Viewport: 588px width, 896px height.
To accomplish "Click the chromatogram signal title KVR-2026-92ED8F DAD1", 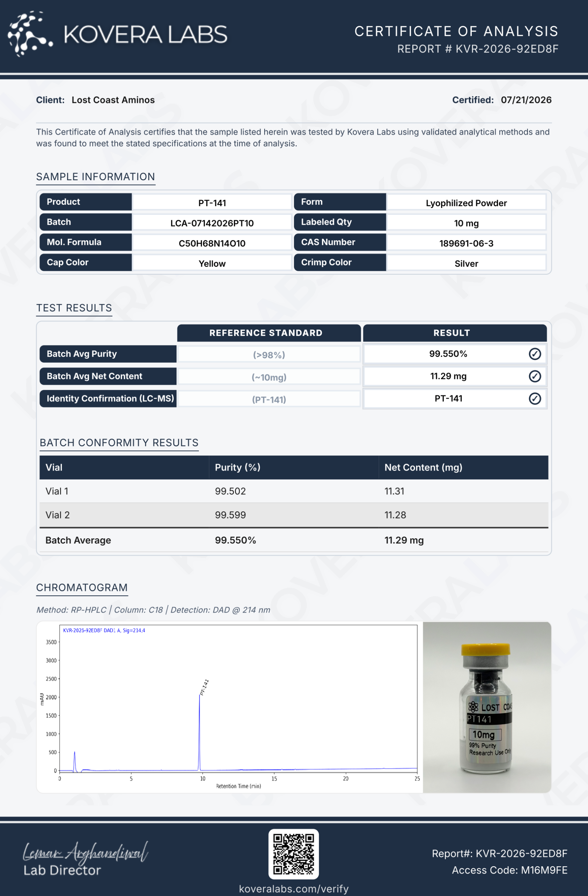I will (x=104, y=630).
